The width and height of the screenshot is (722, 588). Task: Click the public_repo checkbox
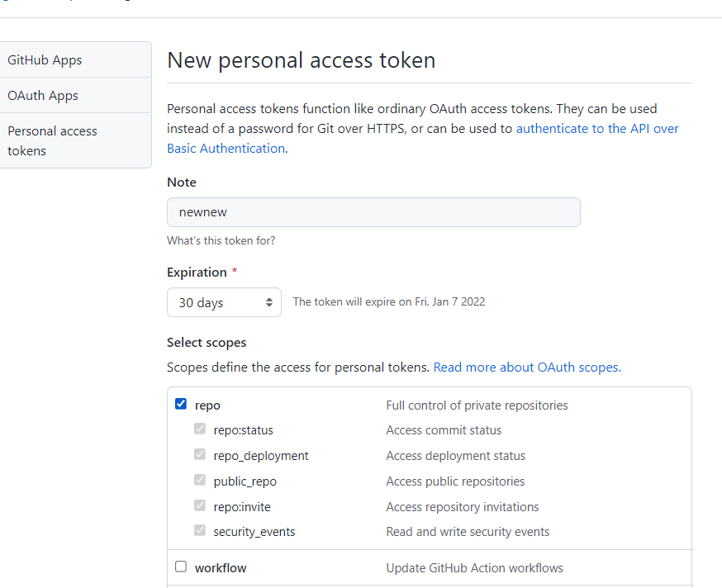(x=199, y=481)
